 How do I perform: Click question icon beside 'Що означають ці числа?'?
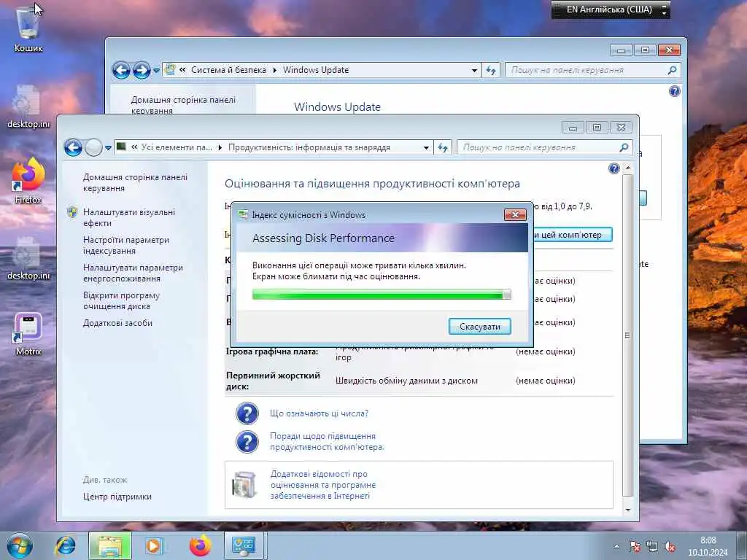point(247,413)
